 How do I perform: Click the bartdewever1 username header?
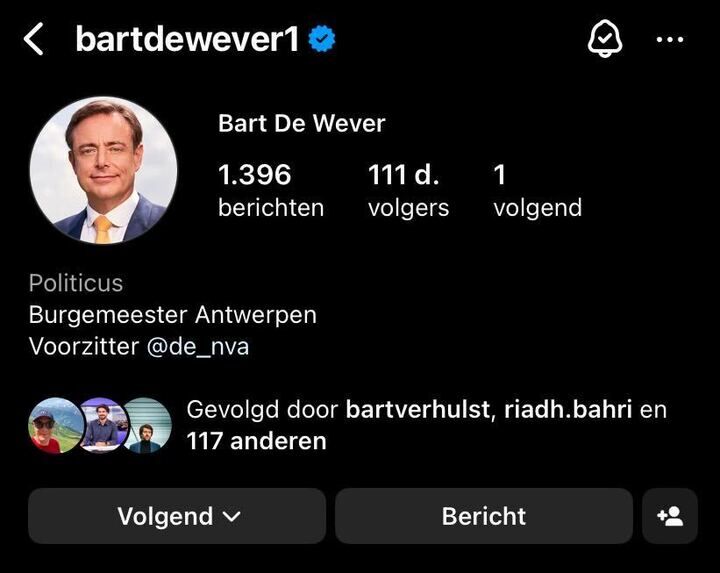coord(187,39)
